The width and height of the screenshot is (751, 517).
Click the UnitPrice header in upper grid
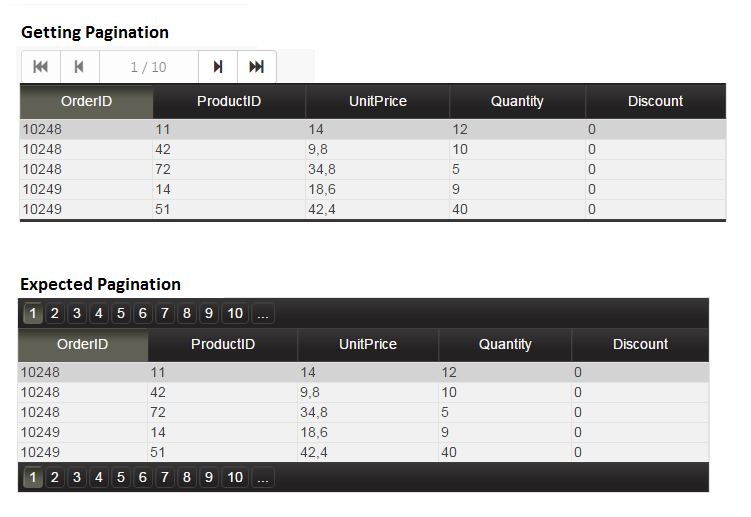[377, 102]
